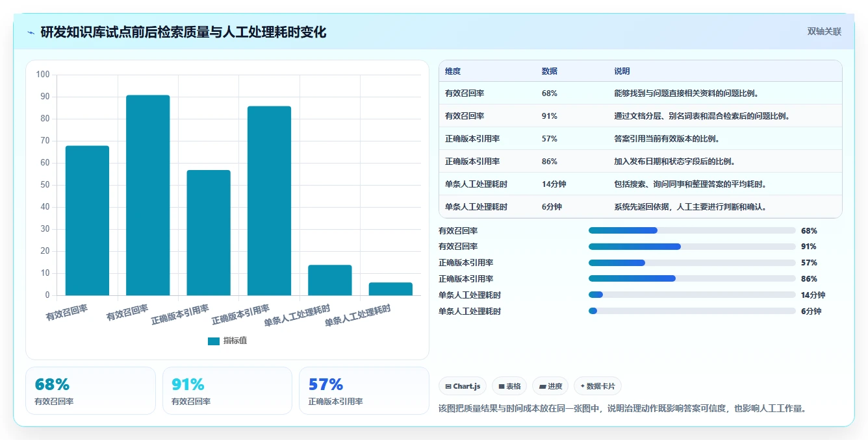Click the 91% cell in the table
Screen dimensions: 868x440
point(550,116)
